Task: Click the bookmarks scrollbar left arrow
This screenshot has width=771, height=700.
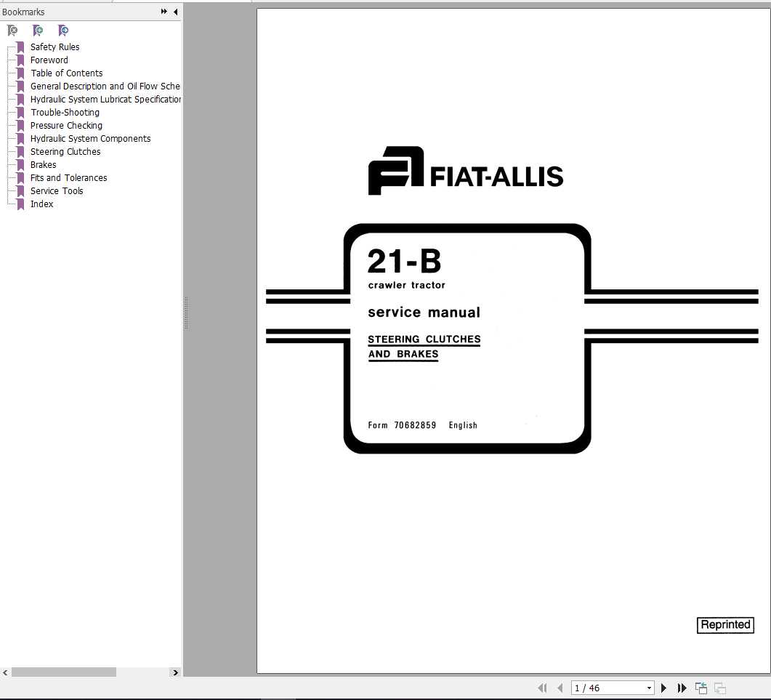Action: 5,672
